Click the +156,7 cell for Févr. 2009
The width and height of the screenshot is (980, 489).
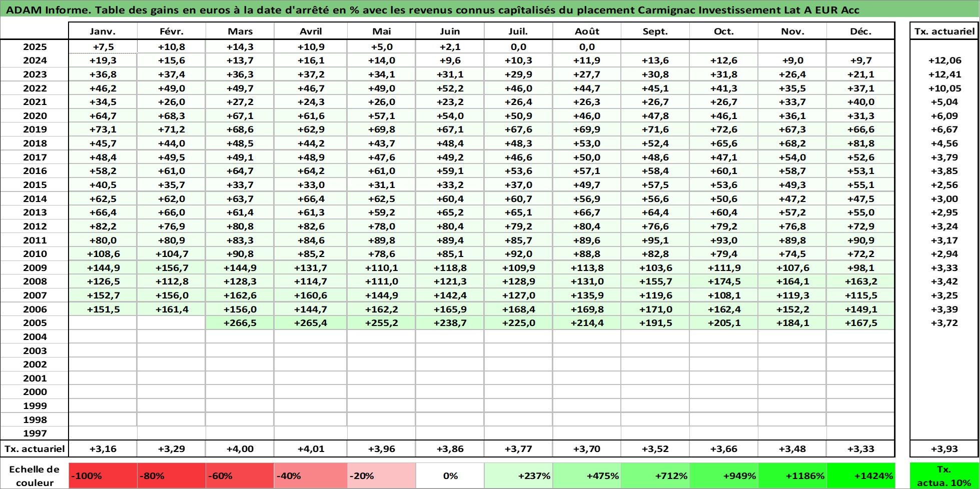pyautogui.click(x=171, y=267)
